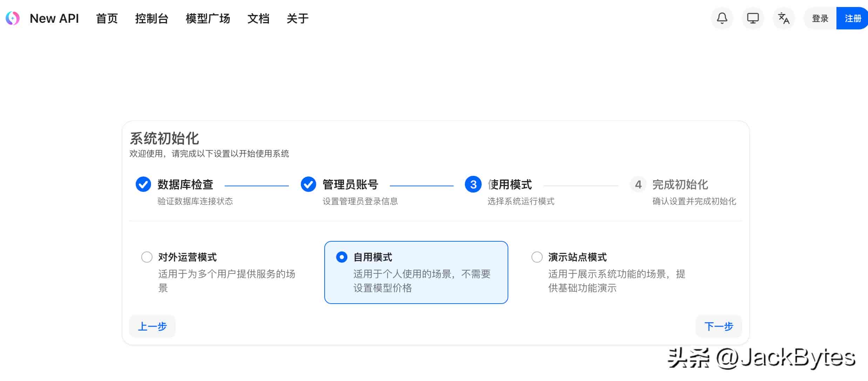This screenshot has height=381, width=868.
Task: Click 适用于为多个用户提供服务 description text
Action: point(227,281)
